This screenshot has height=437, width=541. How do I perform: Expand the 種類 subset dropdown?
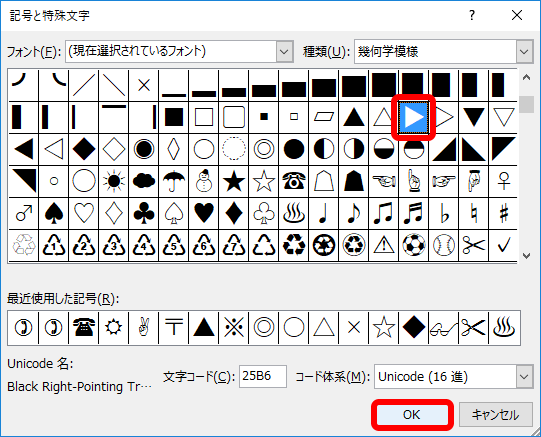pyautogui.click(x=524, y=52)
